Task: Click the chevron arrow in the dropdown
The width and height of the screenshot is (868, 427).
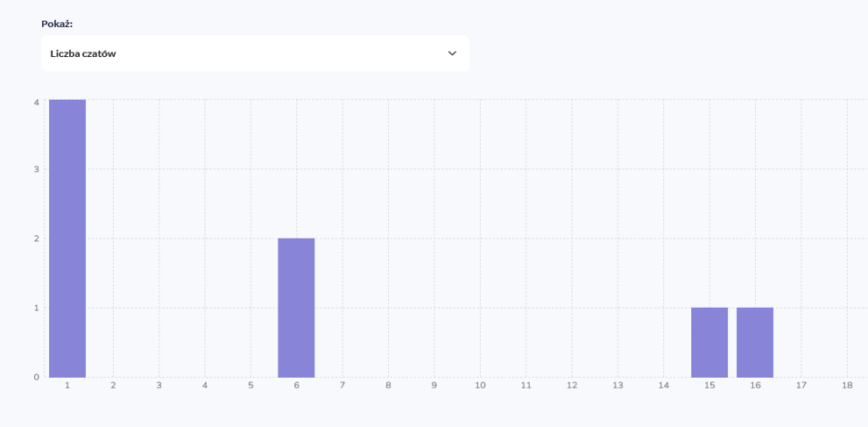Action: pyautogui.click(x=452, y=53)
